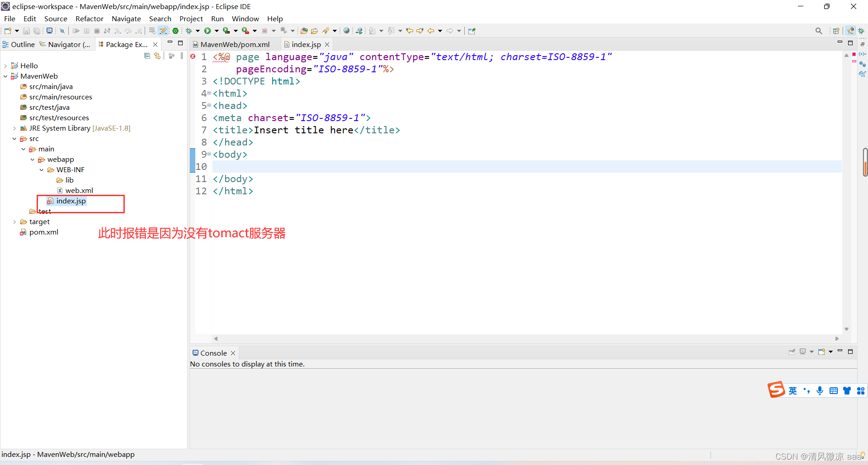Close the index.jsp editor tab
Viewport: 868px width, 465px height.
coord(327,44)
